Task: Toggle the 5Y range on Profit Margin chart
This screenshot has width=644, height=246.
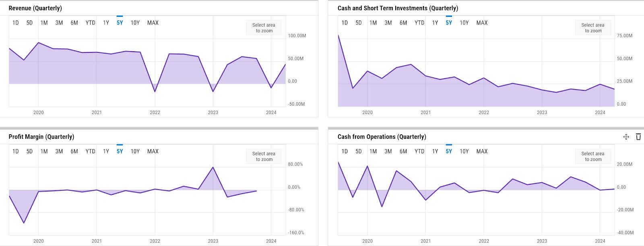Action: pos(119,151)
